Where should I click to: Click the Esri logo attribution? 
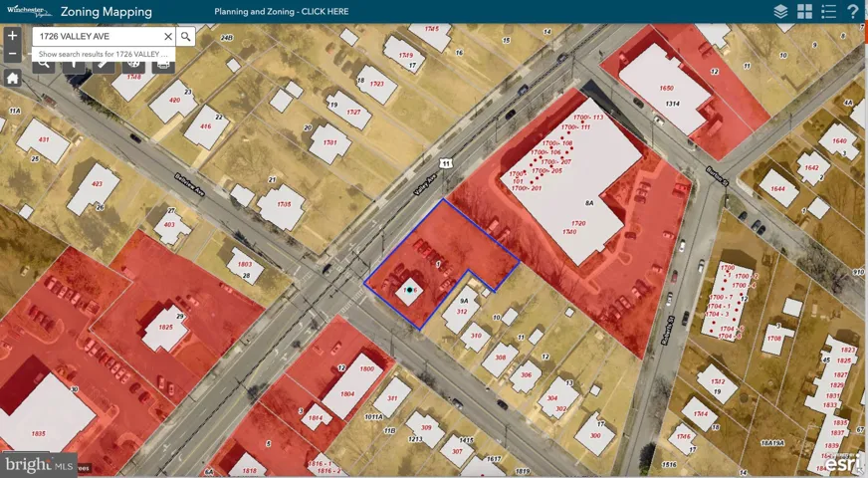tap(842, 462)
